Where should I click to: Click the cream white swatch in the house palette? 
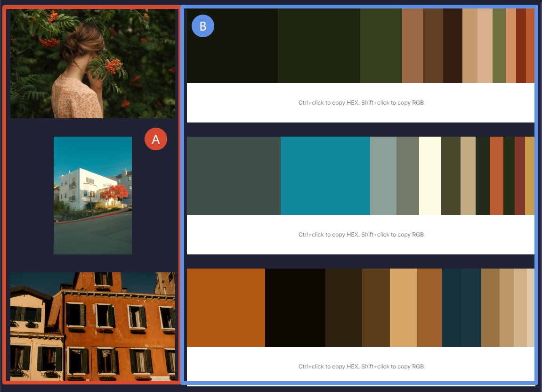430,176
